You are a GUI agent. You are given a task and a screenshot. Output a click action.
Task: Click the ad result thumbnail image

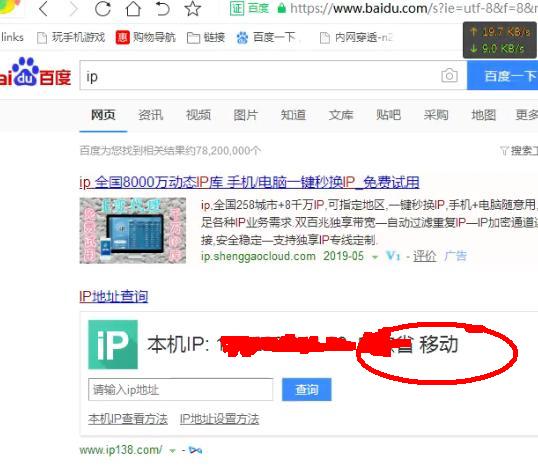click(133, 231)
